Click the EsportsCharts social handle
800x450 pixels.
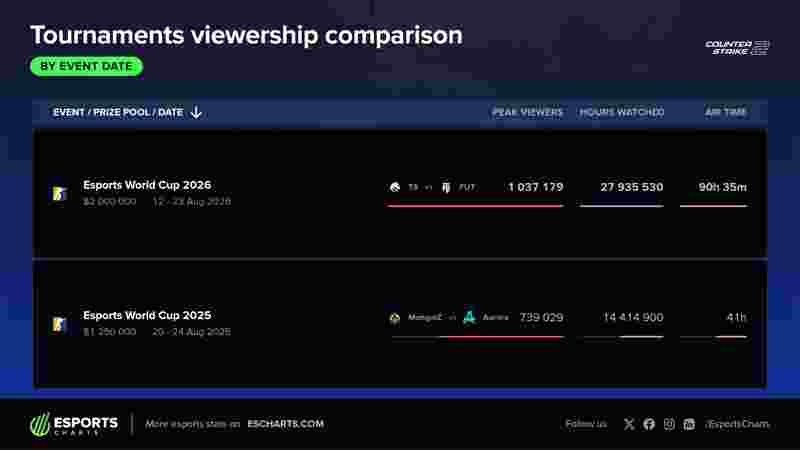point(737,424)
